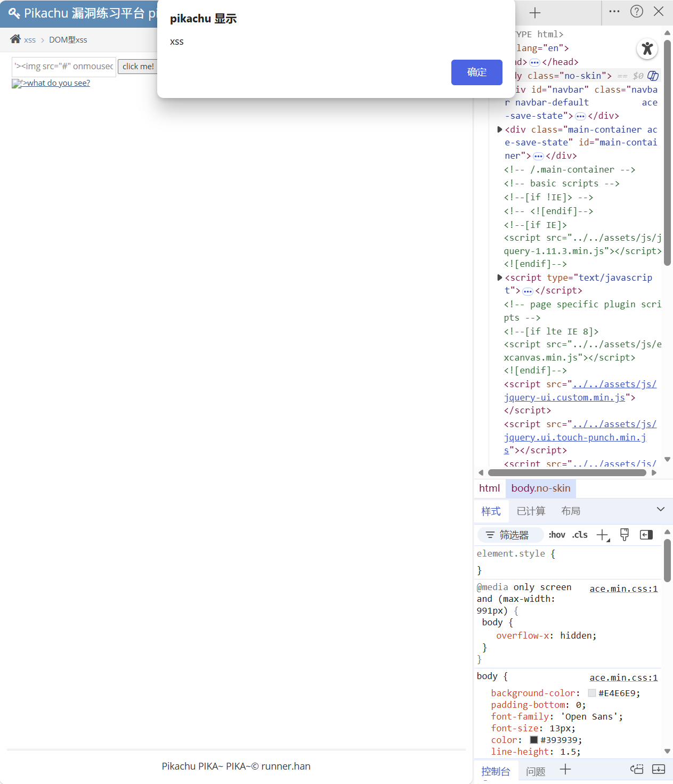Expand main-container div ellipsis content

tap(538, 156)
